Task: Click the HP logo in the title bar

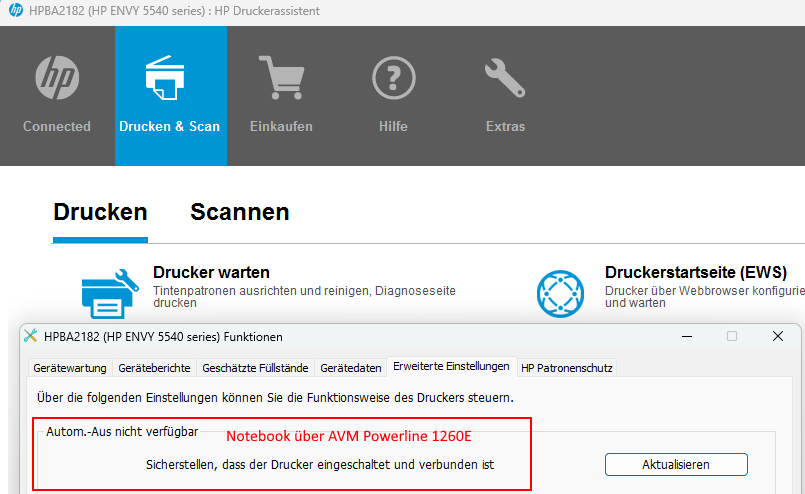Action: [x=16, y=10]
